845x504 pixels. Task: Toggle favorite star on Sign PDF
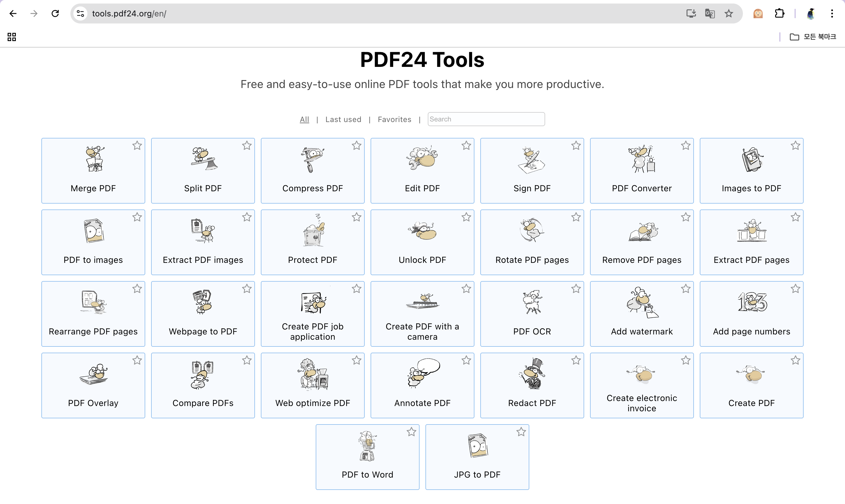pos(576,146)
